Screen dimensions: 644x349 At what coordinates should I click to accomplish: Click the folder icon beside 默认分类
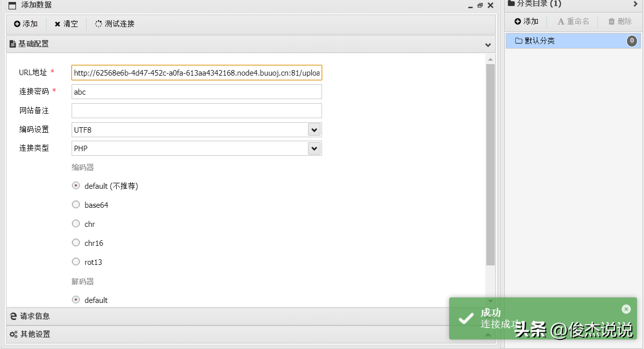[x=519, y=41]
